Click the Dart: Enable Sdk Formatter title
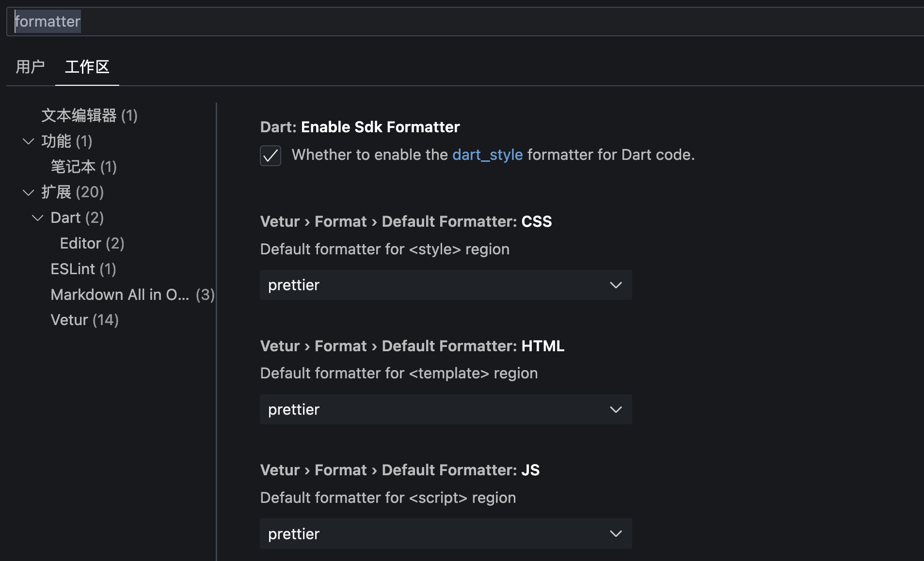The height and width of the screenshot is (561, 924). (360, 127)
